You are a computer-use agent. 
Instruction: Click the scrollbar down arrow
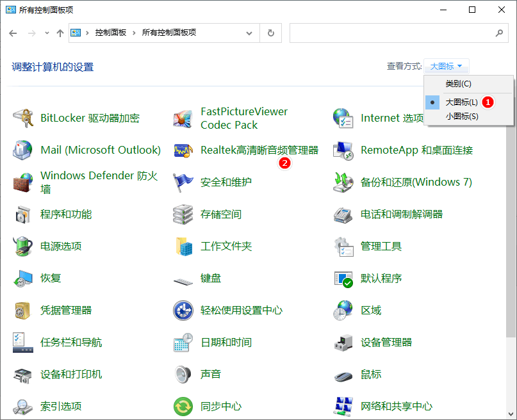pyautogui.click(x=511, y=414)
